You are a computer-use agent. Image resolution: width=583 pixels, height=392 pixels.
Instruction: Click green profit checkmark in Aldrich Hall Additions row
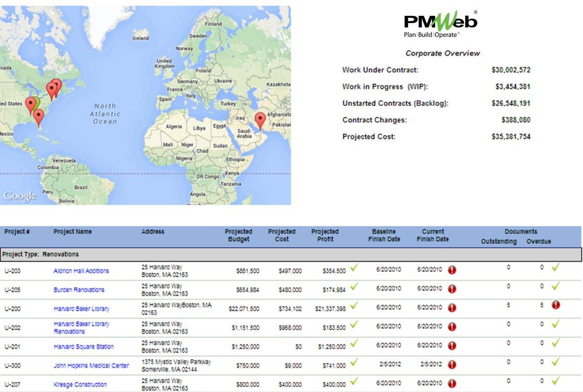(354, 268)
